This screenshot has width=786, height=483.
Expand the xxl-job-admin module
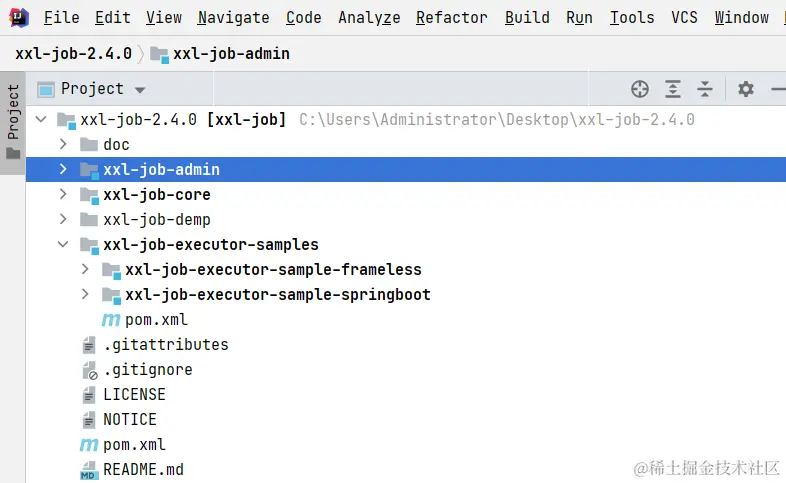pos(63,169)
